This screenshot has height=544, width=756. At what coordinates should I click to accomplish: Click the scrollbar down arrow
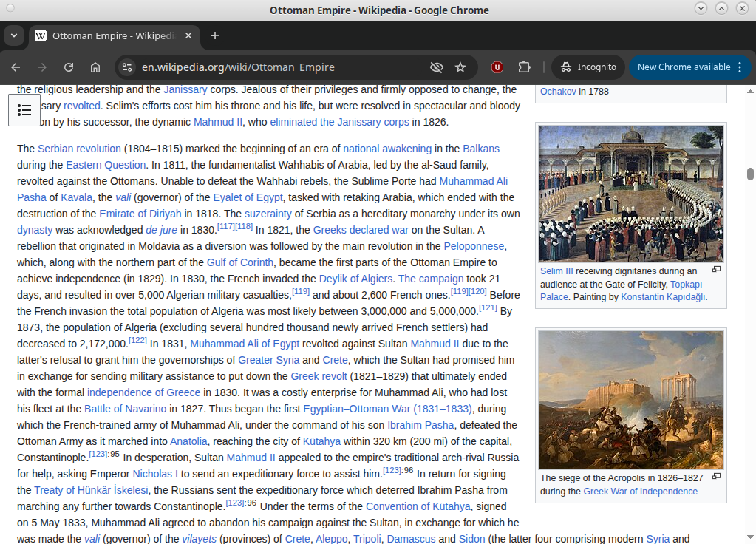tap(750, 537)
